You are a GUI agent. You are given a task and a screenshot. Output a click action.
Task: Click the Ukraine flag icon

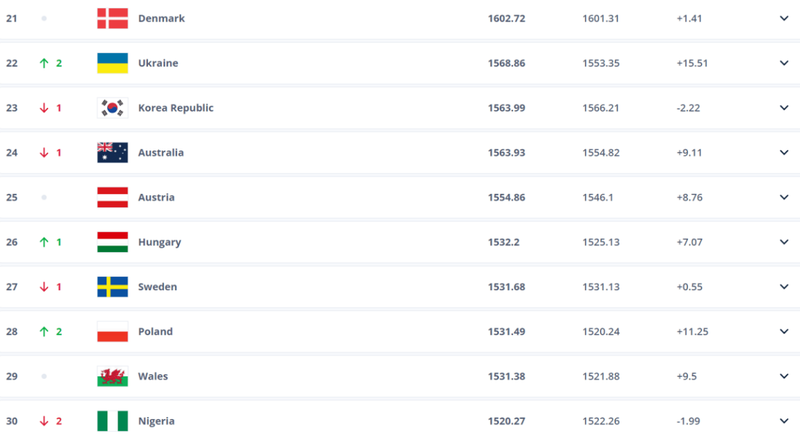[x=112, y=63]
